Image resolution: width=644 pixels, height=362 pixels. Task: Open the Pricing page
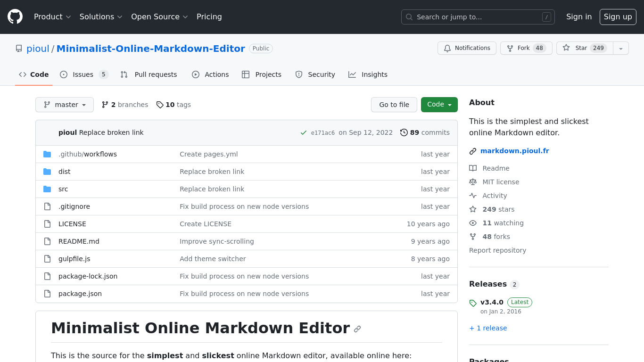pos(209,17)
